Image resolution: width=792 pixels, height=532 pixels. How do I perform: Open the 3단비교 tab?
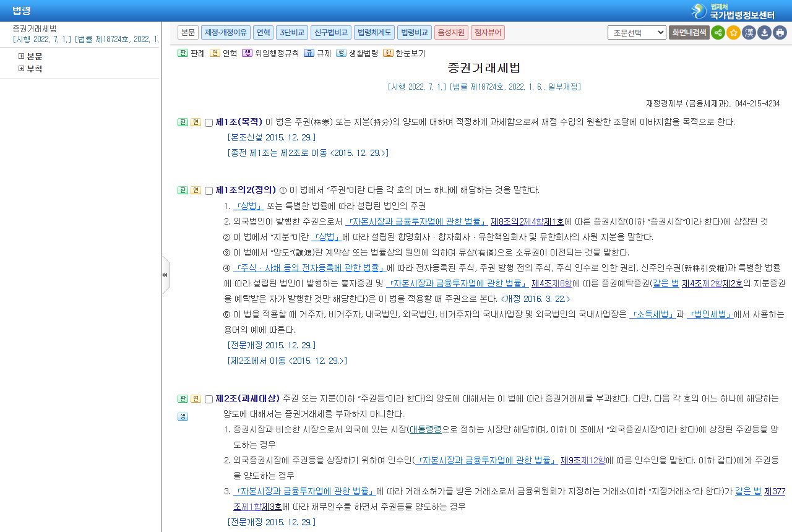coord(292,32)
